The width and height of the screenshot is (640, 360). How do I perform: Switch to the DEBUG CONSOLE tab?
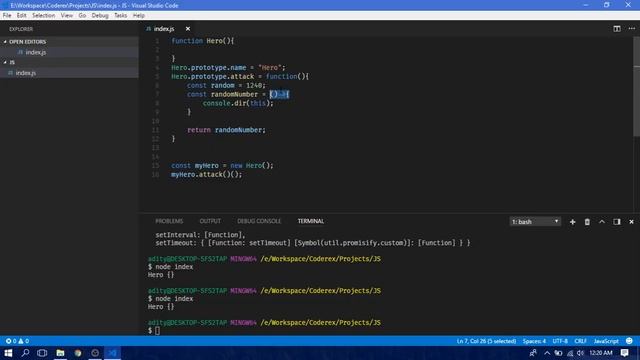[259, 221]
